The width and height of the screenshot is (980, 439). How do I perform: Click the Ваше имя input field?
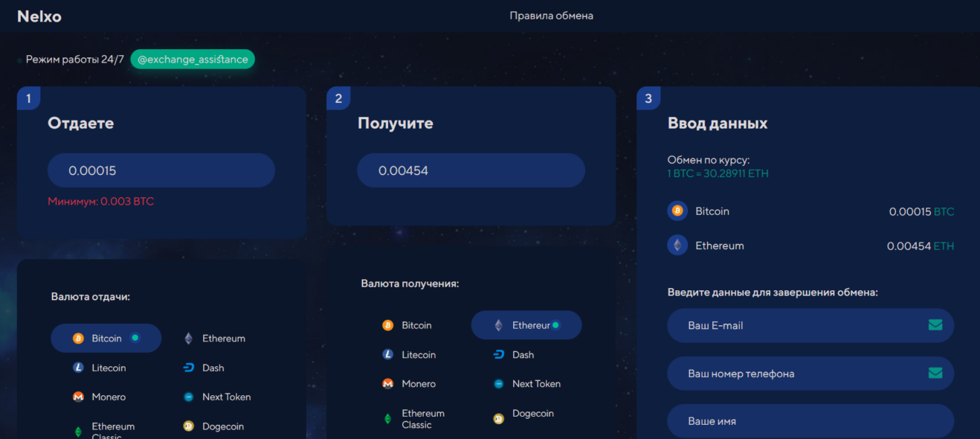pyautogui.click(x=810, y=421)
